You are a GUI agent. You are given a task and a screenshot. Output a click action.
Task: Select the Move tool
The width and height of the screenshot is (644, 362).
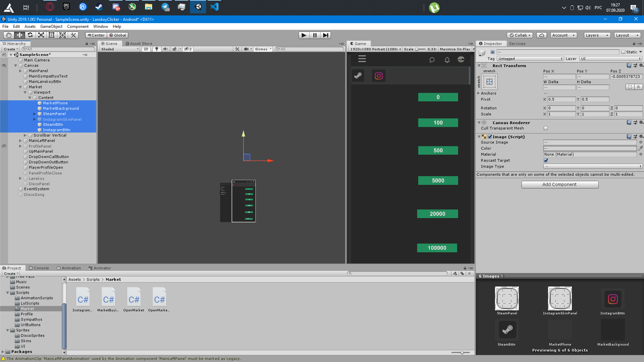[19, 35]
